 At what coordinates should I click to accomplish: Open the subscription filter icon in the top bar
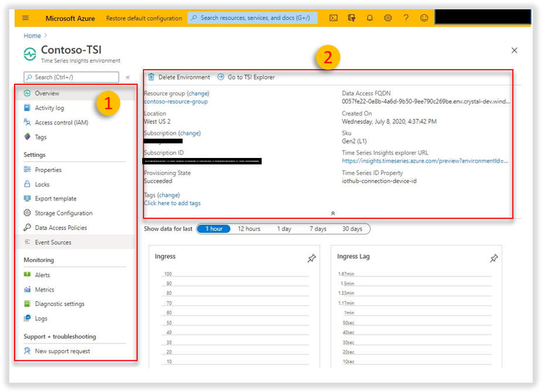(351, 18)
